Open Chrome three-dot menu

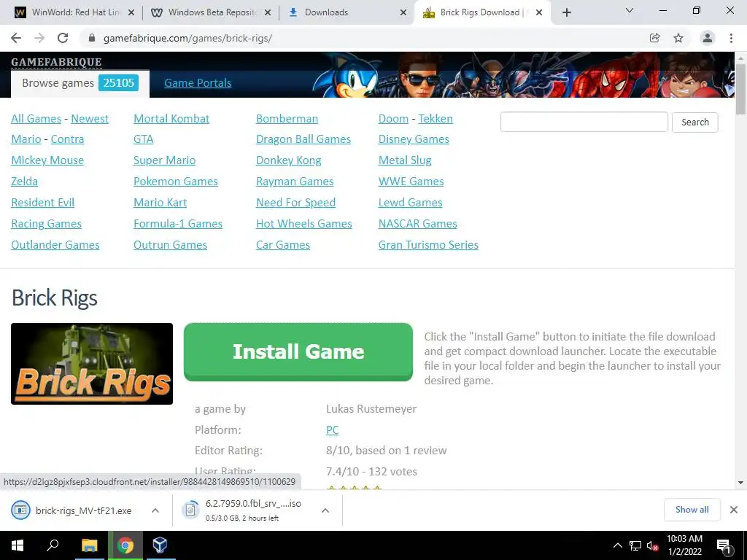point(731,38)
